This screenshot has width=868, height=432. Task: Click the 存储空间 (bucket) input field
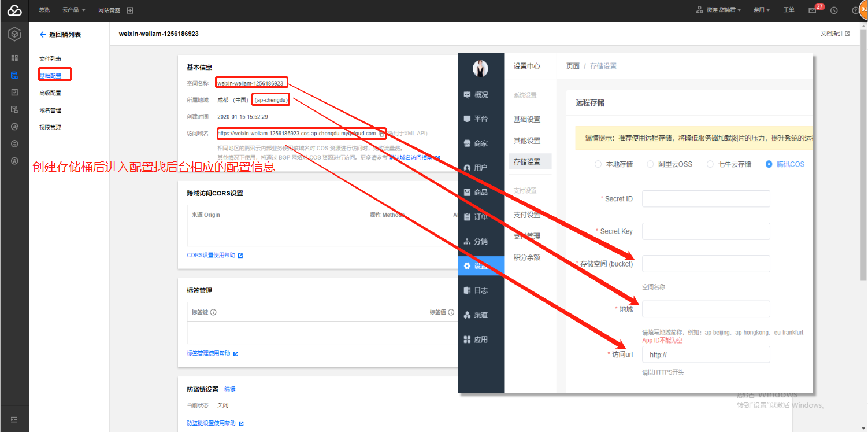(706, 264)
